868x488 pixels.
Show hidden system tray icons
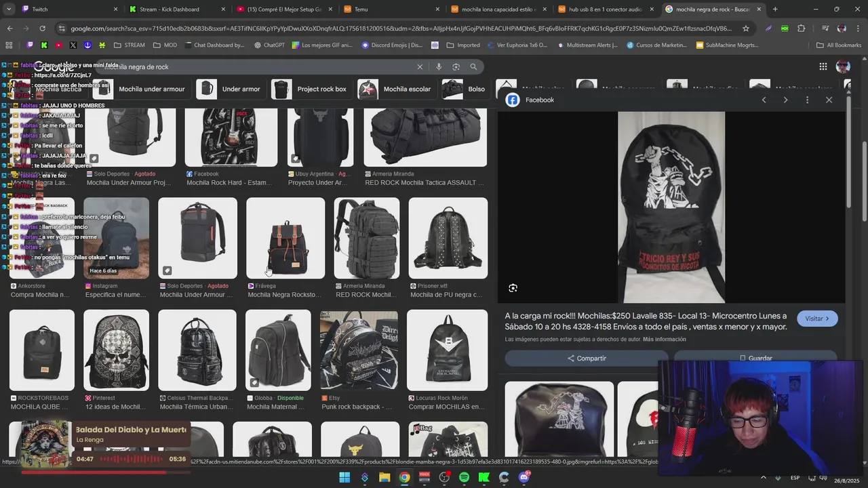(x=764, y=477)
